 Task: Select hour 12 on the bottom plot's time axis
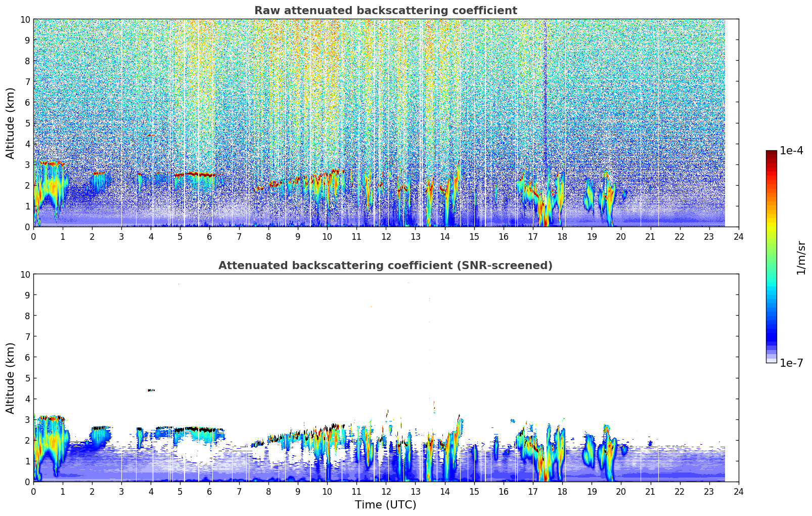(386, 491)
